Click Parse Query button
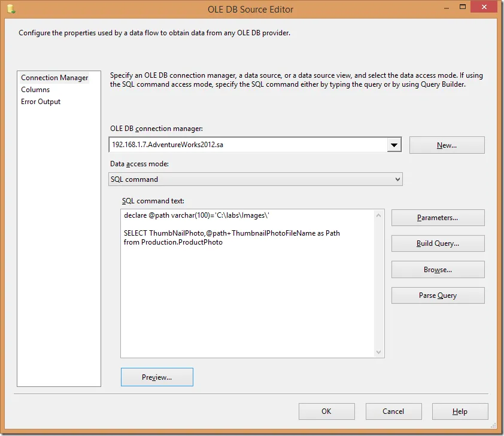Screen dimensions: 504x436 [x=438, y=295]
